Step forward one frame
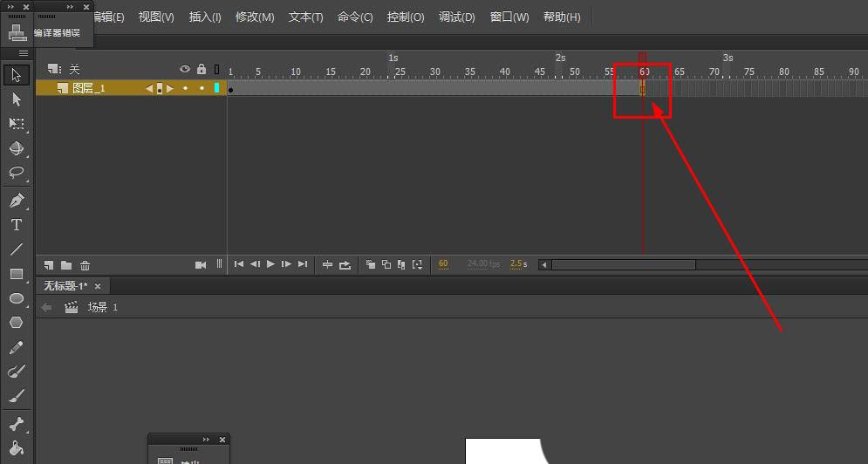The height and width of the screenshot is (464, 868). [x=286, y=264]
